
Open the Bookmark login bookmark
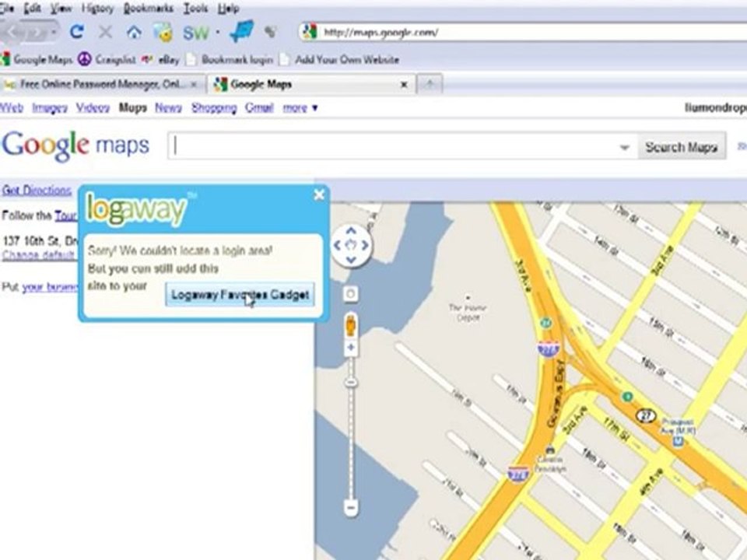230,60
